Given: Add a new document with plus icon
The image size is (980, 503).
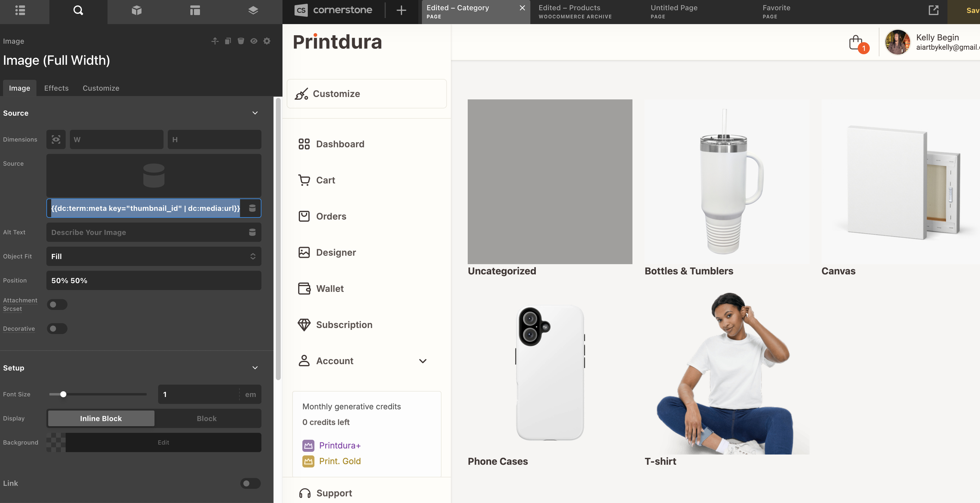Looking at the screenshot, I should tap(401, 10).
